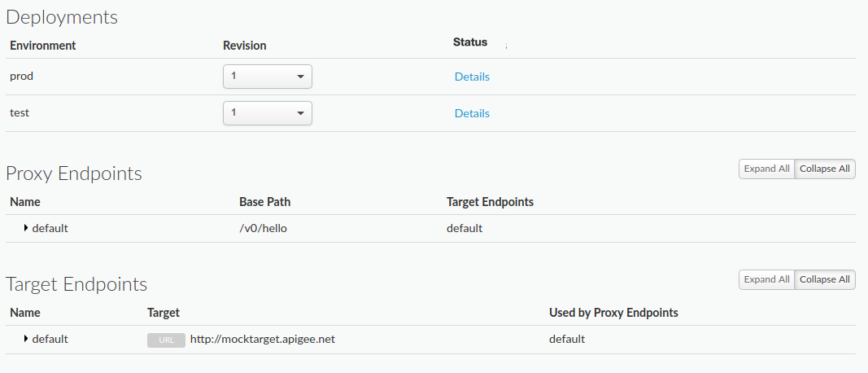This screenshot has width=868, height=373.
Task: Expand the default row triangle under Proxy Endpoints
Action: point(26,228)
